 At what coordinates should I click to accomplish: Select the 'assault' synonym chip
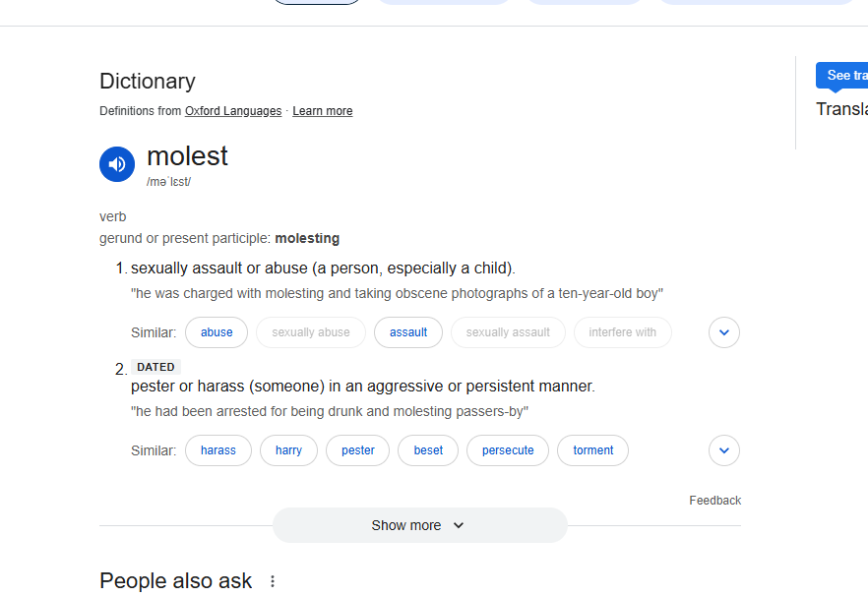click(408, 332)
